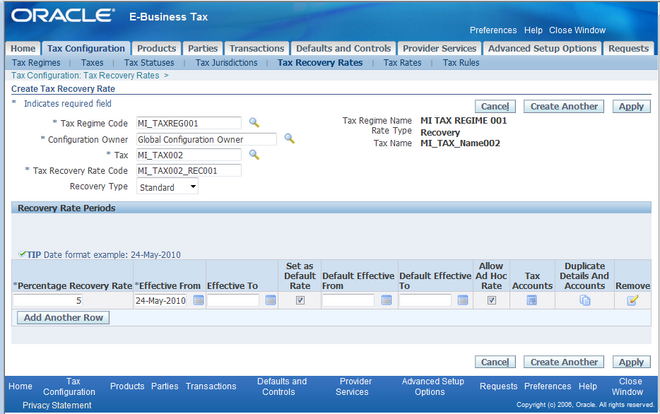Open Effective From calendar picker

198,300
